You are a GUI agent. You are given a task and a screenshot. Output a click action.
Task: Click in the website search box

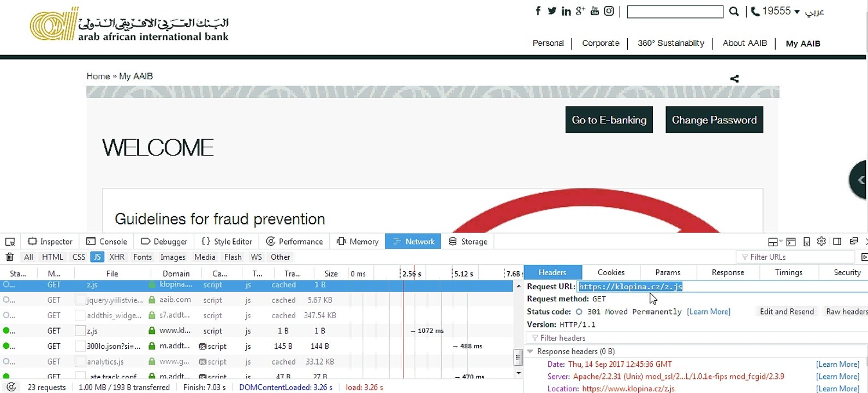[x=675, y=11]
